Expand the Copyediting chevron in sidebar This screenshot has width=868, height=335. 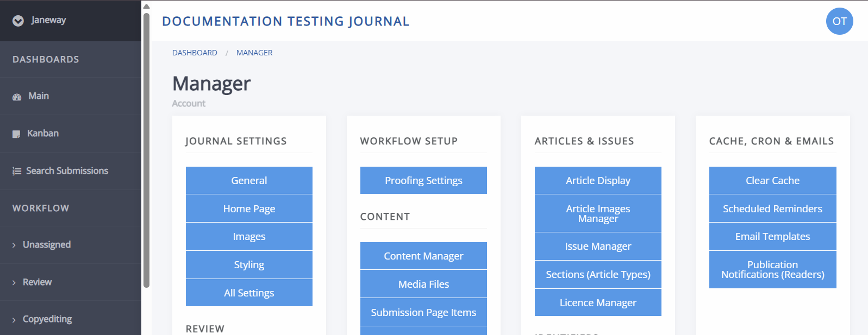(14, 320)
